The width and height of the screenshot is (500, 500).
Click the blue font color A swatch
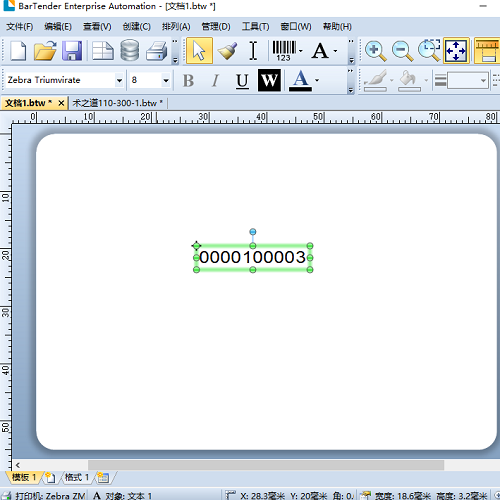pos(300,80)
